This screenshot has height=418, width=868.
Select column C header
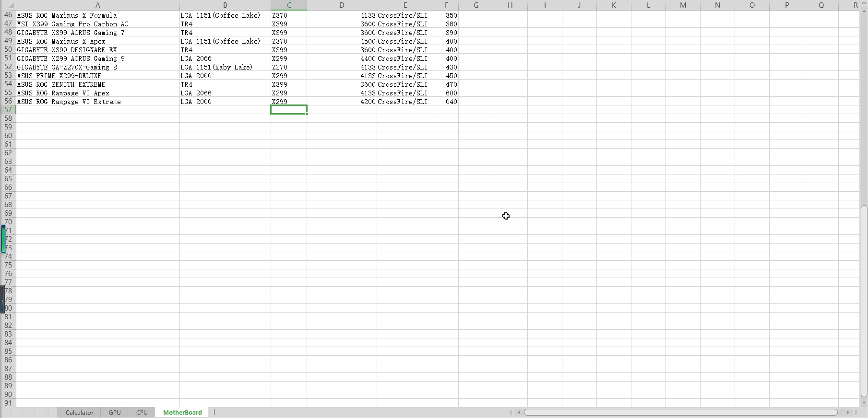click(289, 5)
